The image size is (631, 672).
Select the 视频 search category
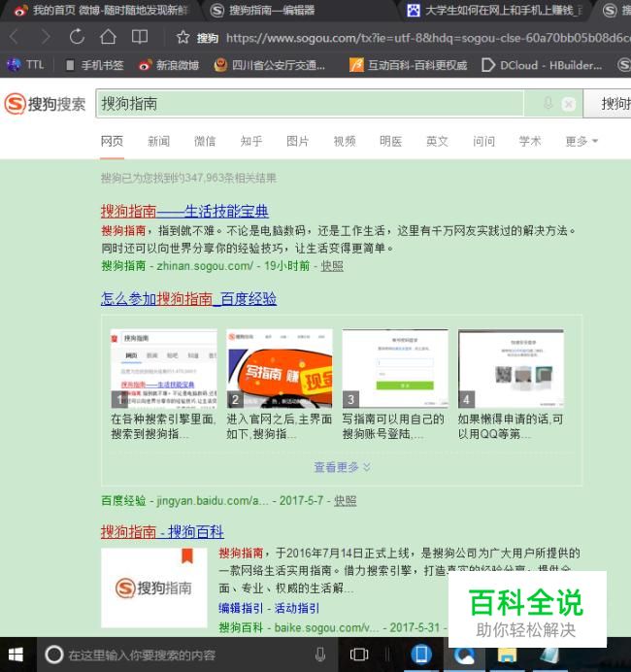[x=345, y=141]
